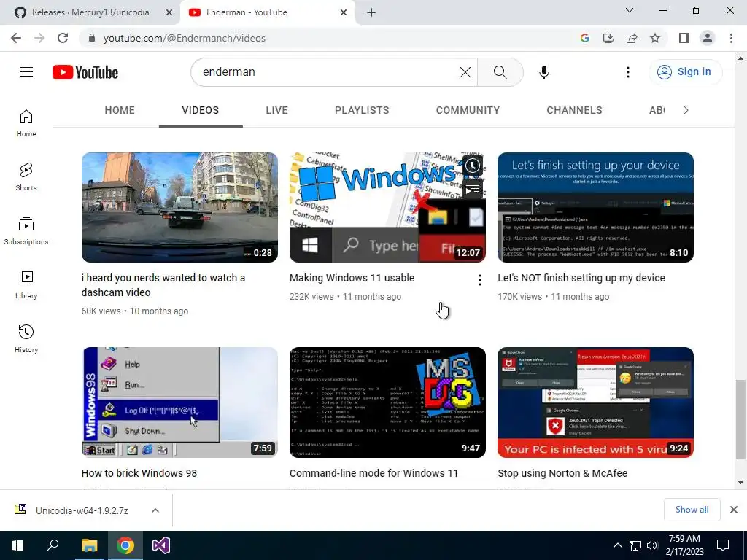
Task: Go back in browser history
Action: (16, 38)
